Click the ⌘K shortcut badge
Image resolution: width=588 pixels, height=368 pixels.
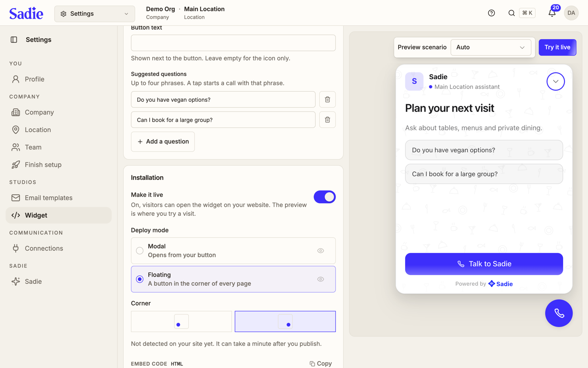(x=527, y=13)
